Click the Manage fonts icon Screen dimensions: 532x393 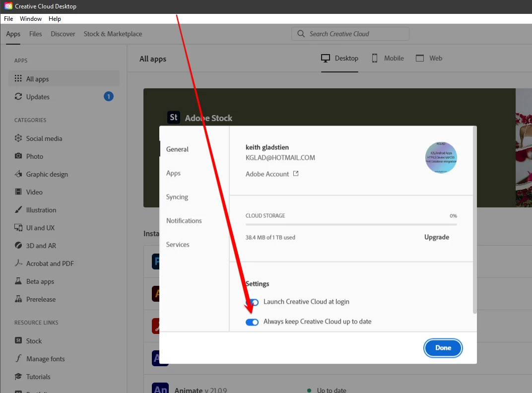click(18, 358)
